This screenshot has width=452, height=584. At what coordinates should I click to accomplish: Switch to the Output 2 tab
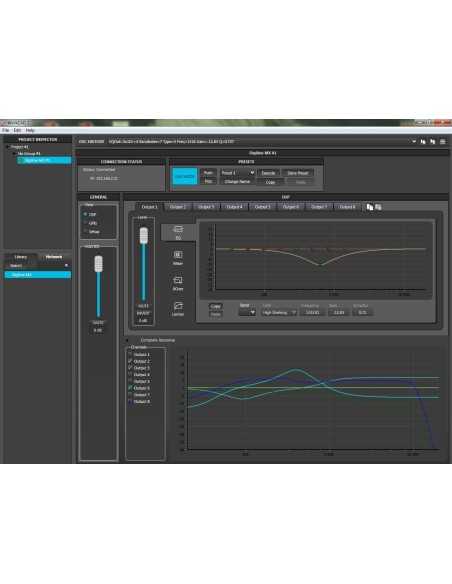tap(178, 207)
